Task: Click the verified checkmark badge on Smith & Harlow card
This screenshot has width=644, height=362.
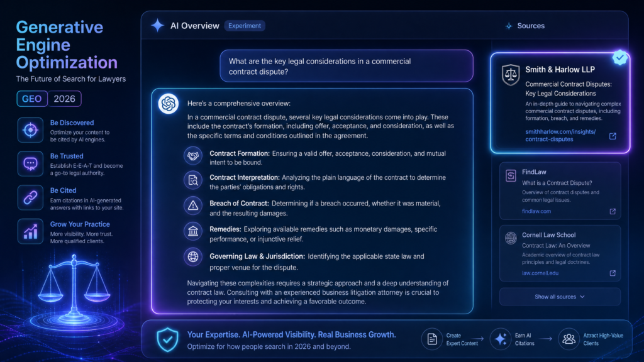Action: tap(619, 57)
